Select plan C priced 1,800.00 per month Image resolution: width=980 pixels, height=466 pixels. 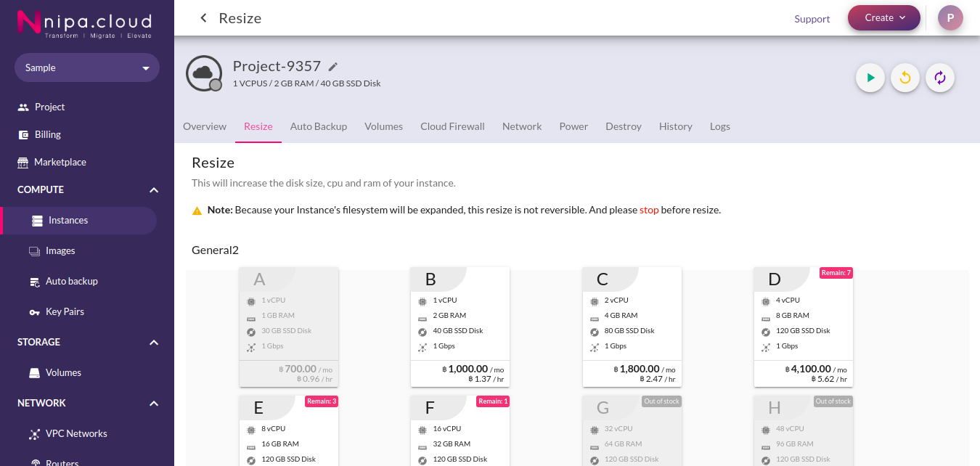(x=632, y=327)
